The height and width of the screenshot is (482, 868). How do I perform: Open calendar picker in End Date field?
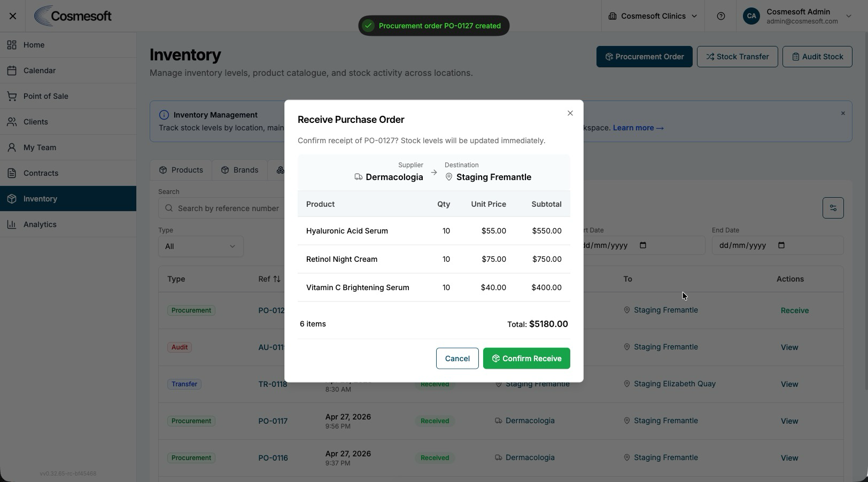[781, 245]
